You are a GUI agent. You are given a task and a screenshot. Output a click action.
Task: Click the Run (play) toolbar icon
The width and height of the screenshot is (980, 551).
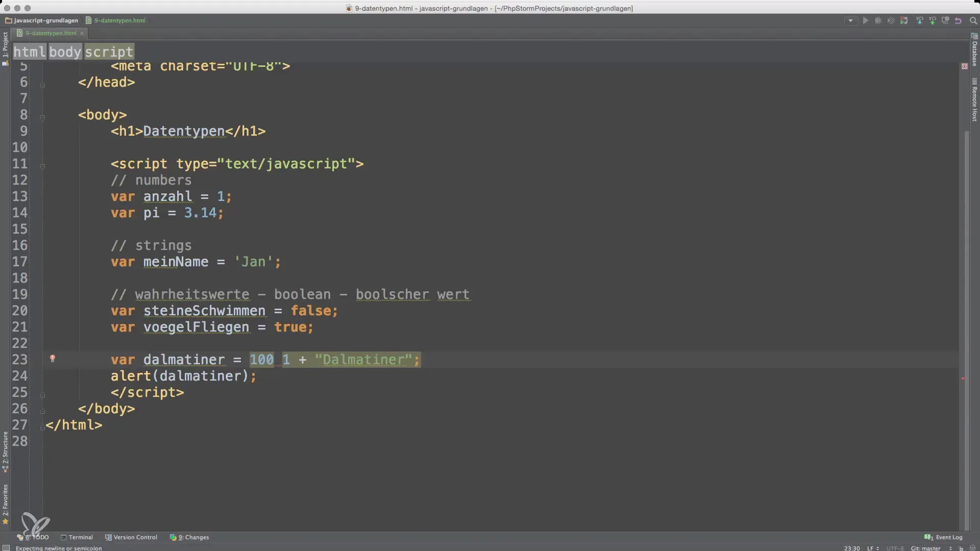pyautogui.click(x=865, y=21)
